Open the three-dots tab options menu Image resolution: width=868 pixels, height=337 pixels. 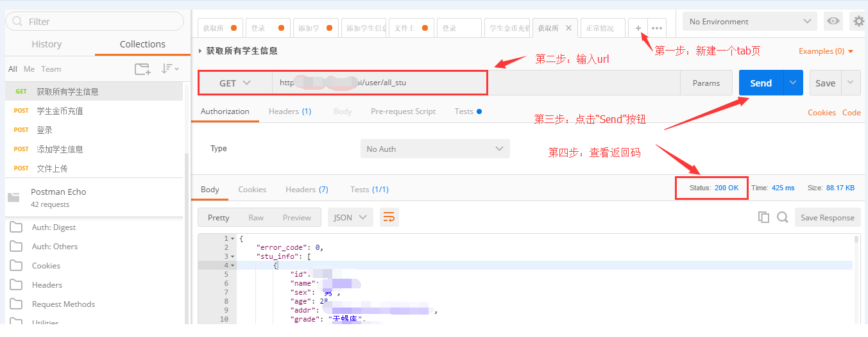pos(656,28)
